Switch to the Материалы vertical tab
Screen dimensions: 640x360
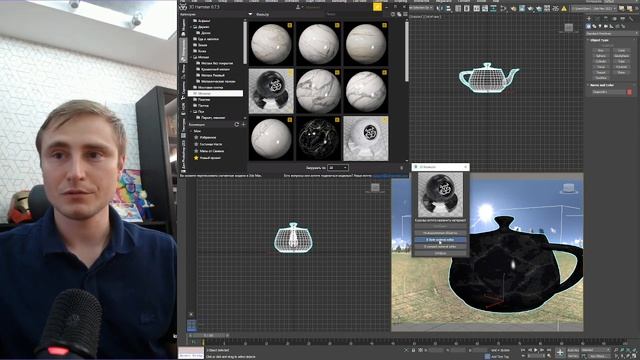tap(183, 49)
